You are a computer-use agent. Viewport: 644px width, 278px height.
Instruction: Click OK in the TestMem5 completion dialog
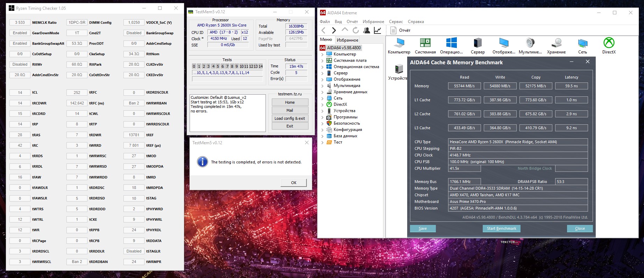tap(293, 183)
